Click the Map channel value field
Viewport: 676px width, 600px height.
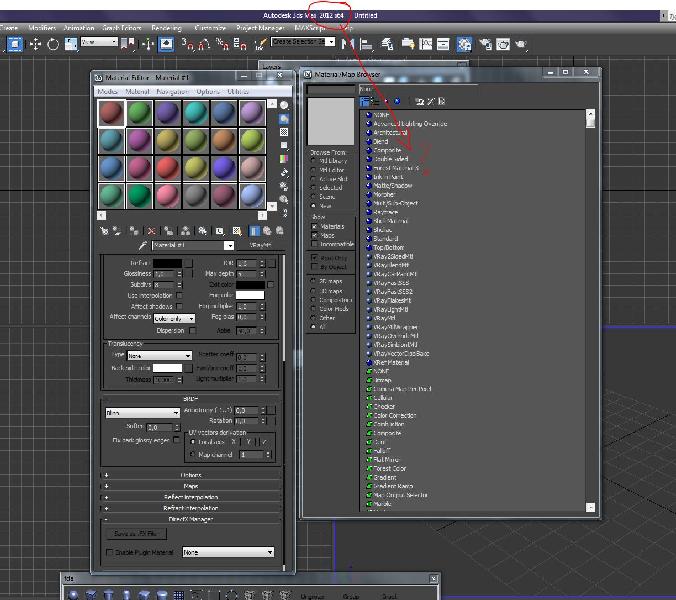[252, 455]
